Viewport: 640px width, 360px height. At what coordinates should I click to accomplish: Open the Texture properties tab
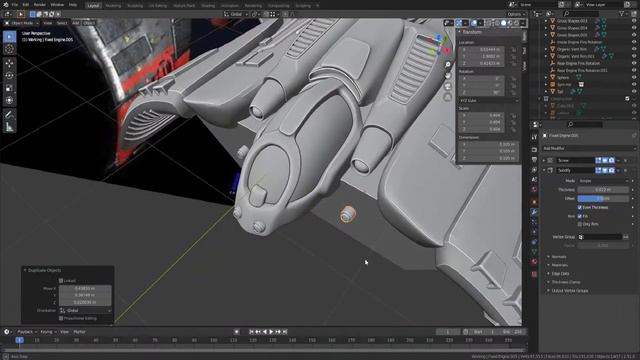click(534, 275)
